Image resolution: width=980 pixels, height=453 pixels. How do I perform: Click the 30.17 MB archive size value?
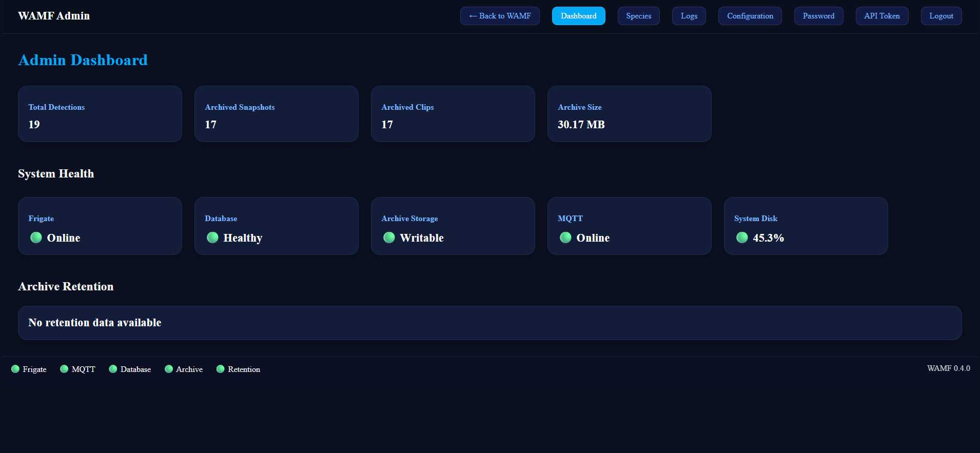coord(581,125)
